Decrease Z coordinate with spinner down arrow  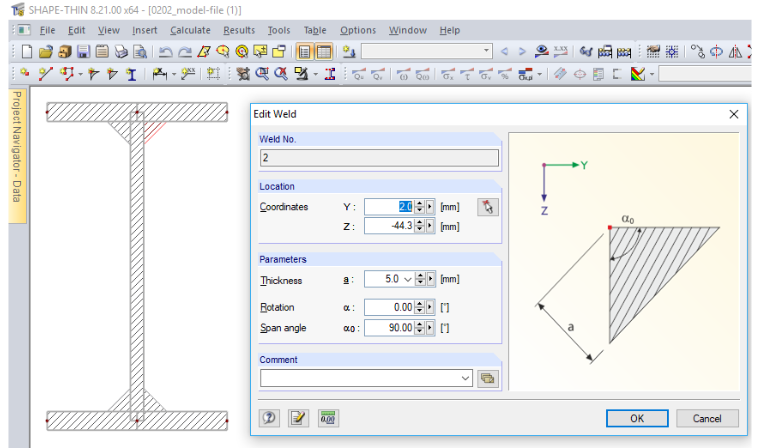click(x=419, y=230)
